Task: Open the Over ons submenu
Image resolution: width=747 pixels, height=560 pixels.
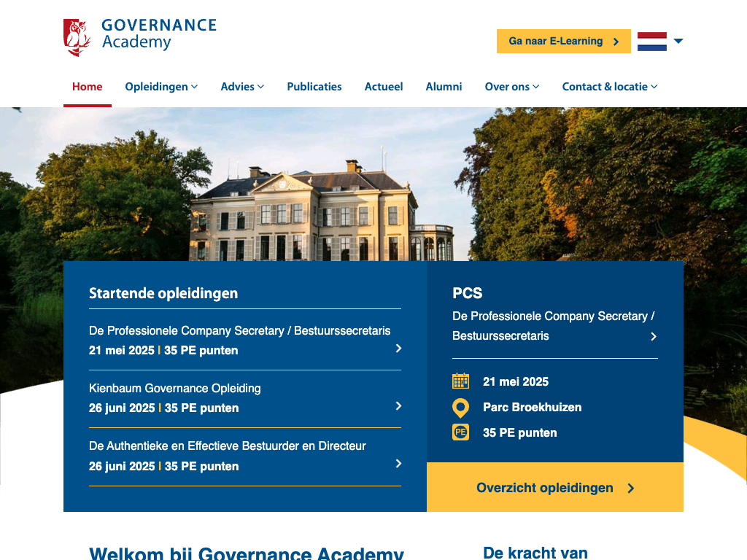Action: point(511,87)
